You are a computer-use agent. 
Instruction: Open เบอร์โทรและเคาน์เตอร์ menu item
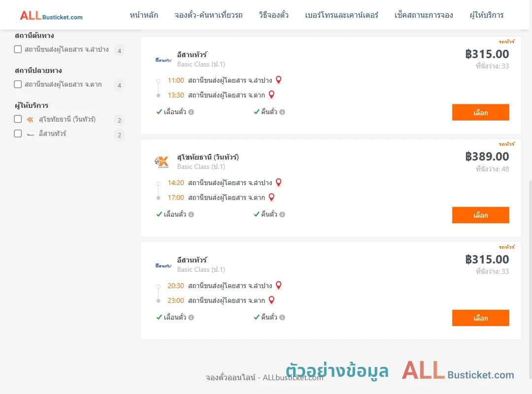point(341,15)
